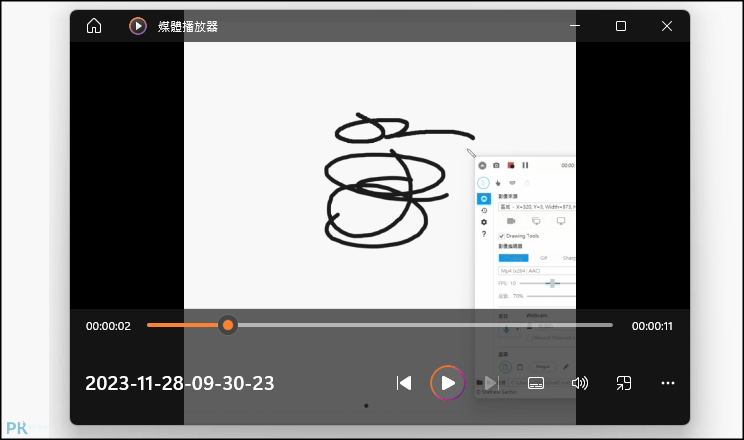Image resolution: width=744 pixels, height=440 pixels.
Task: Click the video frame showing the scribble
Action: tap(380, 176)
